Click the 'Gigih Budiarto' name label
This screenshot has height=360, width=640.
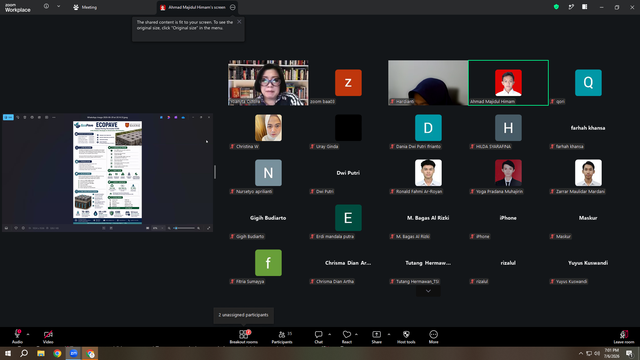(x=247, y=236)
